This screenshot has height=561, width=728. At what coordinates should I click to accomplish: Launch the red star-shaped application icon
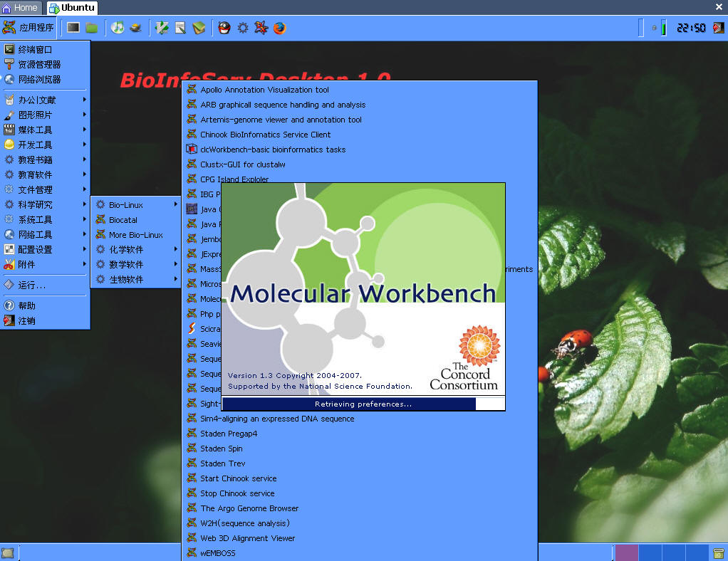tap(261, 28)
